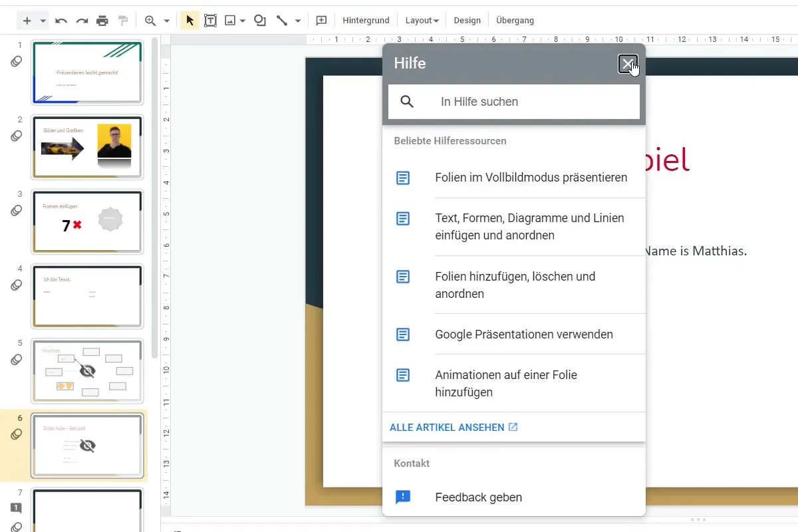Click the animation link icon beside slide 6
Screen dimensions: 798x532
[x=17, y=434]
